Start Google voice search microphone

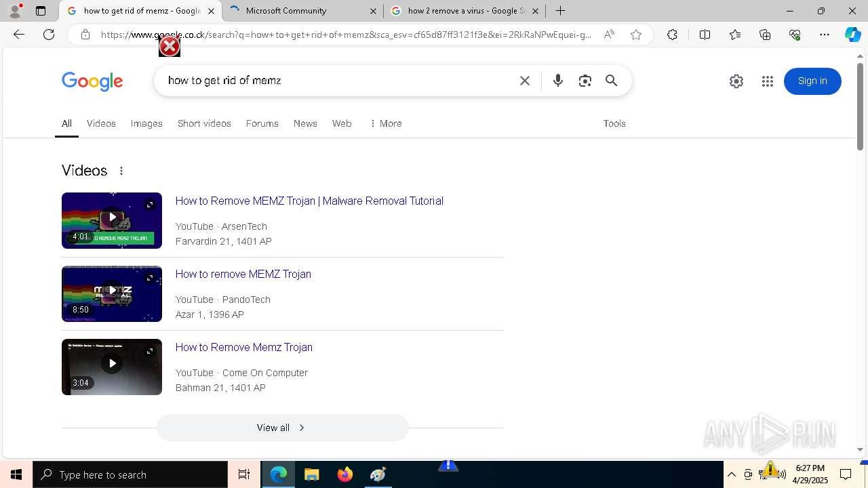558,81
